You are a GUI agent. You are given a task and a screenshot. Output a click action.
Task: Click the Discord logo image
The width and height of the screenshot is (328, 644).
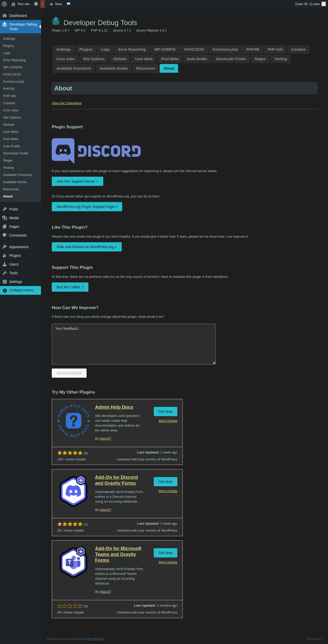[96, 151]
